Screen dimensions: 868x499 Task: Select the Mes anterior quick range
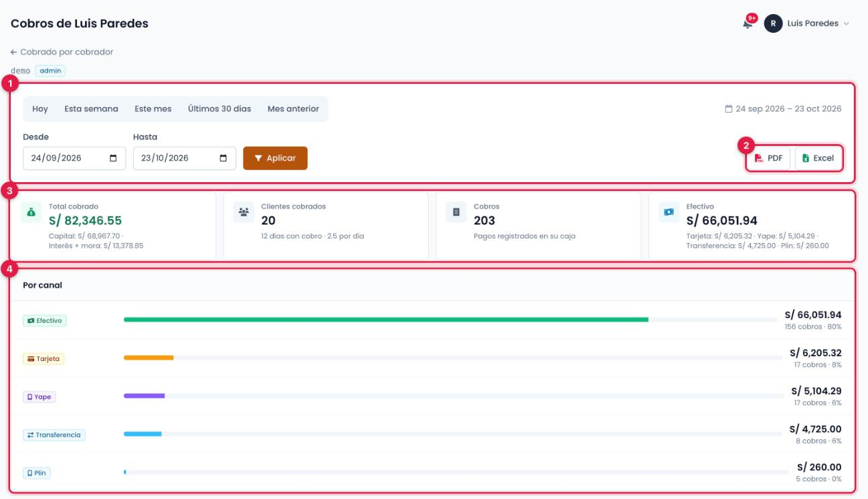coord(293,109)
